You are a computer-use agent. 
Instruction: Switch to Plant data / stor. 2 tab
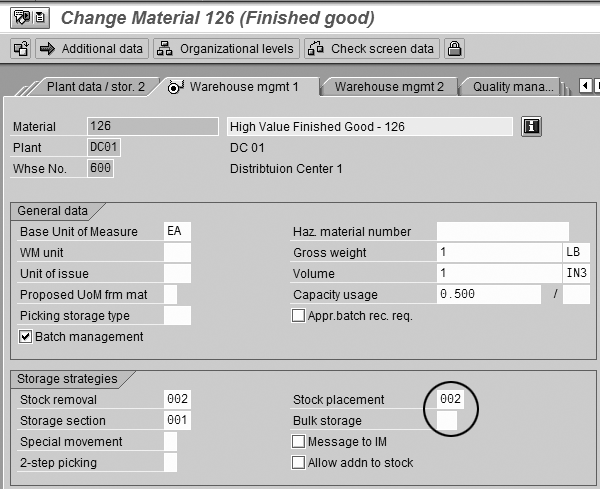click(96, 86)
